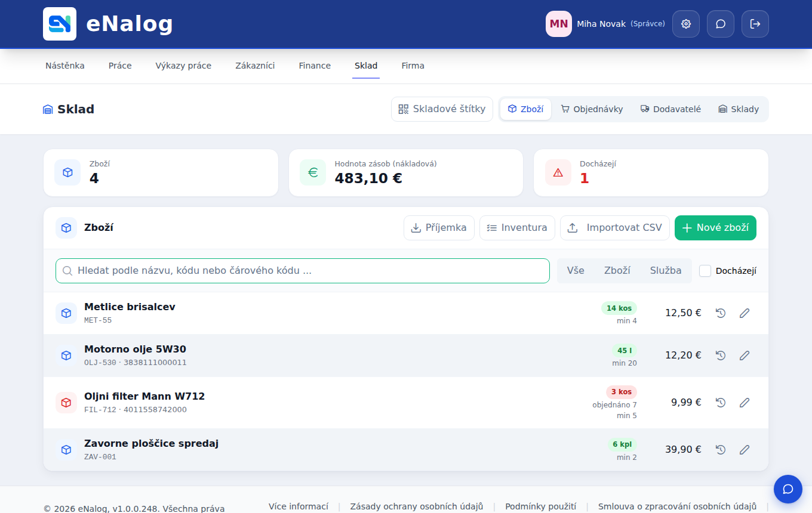Click the warning icon on Docházejí card

558,172
